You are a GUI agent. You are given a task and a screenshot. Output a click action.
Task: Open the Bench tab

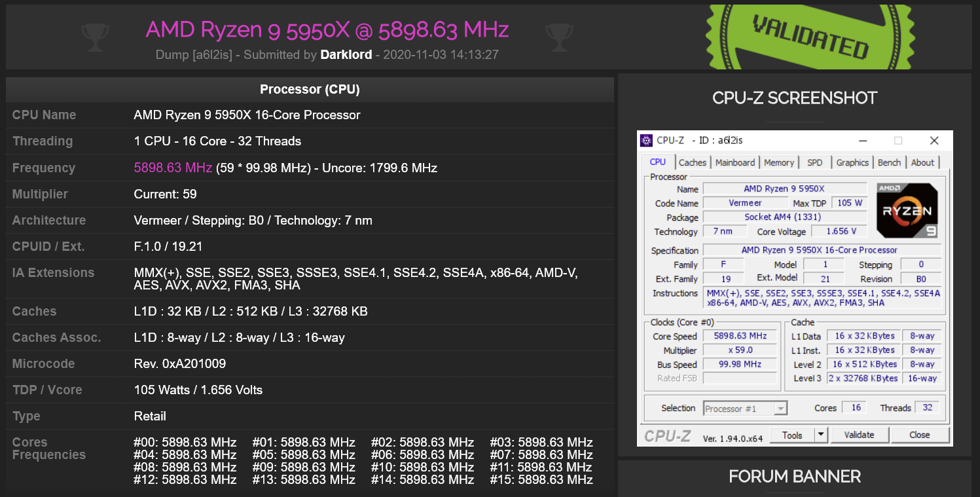click(889, 162)
